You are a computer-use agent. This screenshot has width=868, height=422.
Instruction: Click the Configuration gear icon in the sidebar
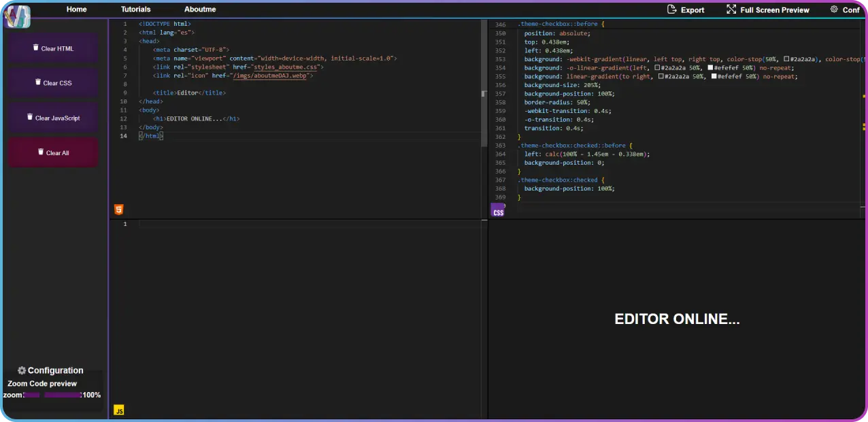(x=22, y=370)
